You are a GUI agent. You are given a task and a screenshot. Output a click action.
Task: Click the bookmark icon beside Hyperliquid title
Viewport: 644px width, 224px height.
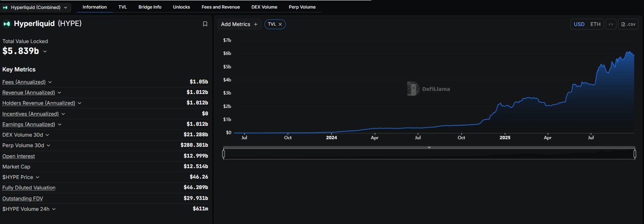205,24
